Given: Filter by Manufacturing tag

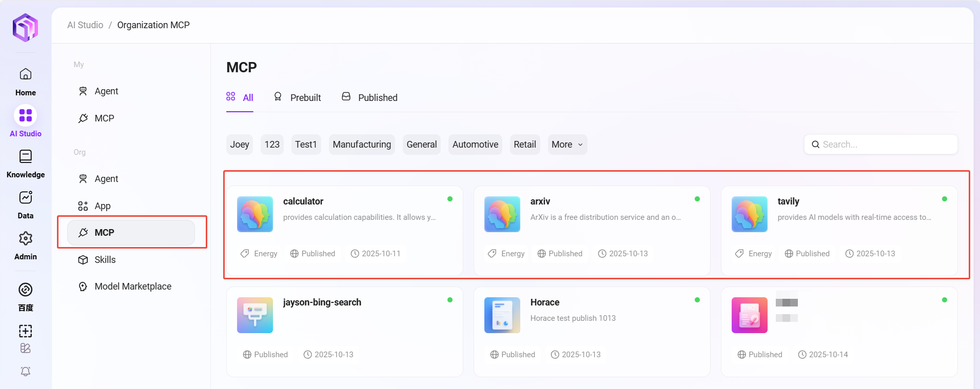Looking at the screenshot, I should (362, 145).
